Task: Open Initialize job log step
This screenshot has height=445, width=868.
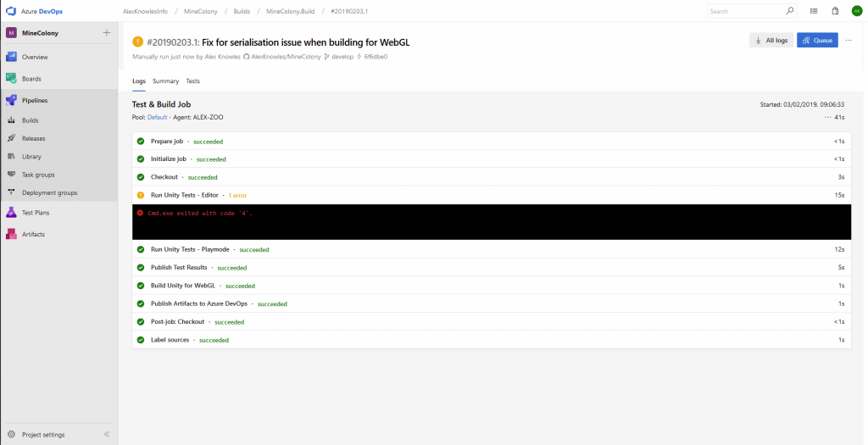Action: 492,159
